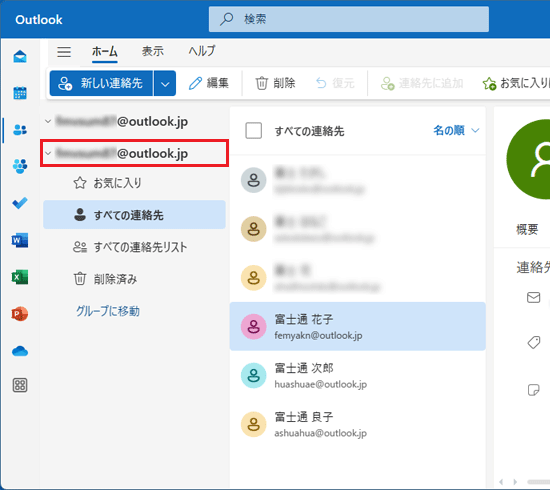Click the 復元 restore button
Viewport: 550px width, 490px height.
(x=335, y=83)
